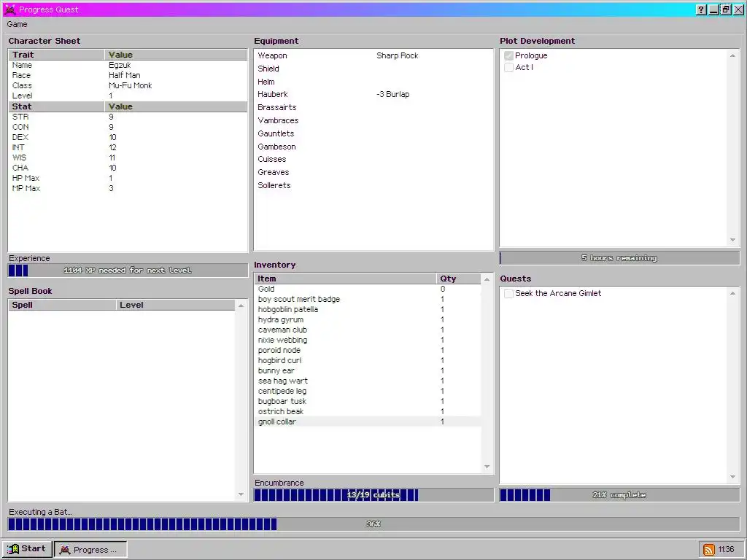Screen dimensions: 747x560
Task: Select the Hauberk -3 Burlap row
Action: click(374, 94)
